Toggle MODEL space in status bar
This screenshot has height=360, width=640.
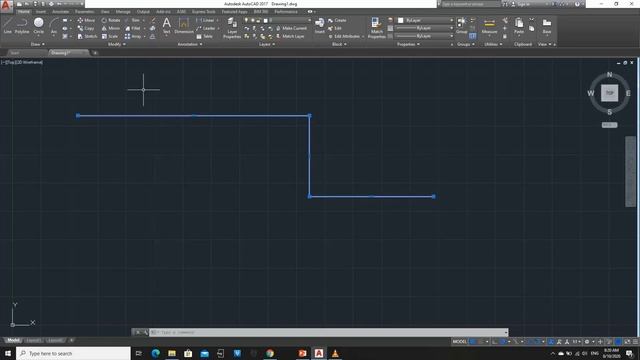coord(460,342)
